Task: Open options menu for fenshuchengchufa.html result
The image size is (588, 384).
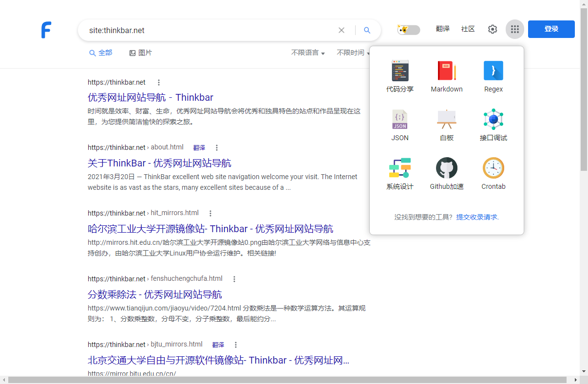Action: point(234,279)
